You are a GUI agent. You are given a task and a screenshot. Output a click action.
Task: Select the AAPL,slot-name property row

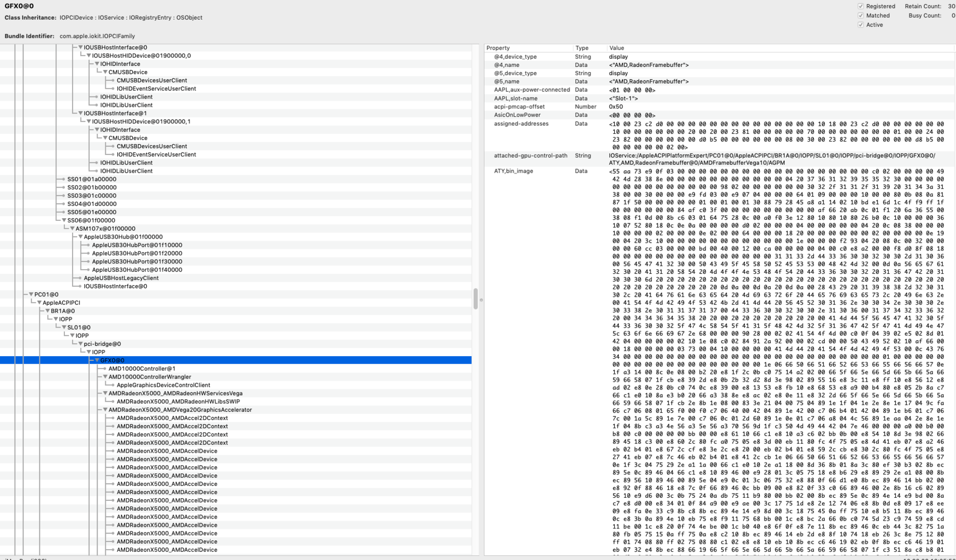point(719,99)
